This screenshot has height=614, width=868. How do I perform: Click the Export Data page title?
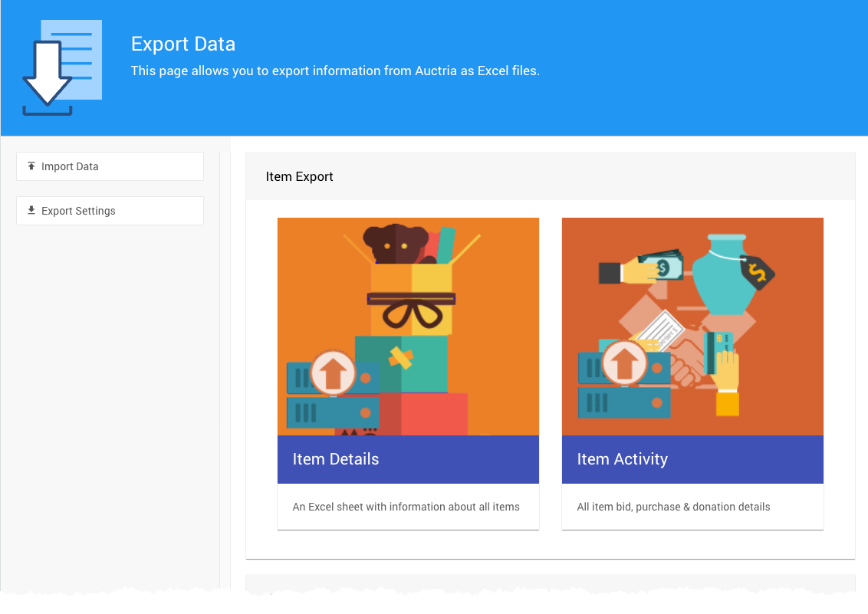[183, 44]
